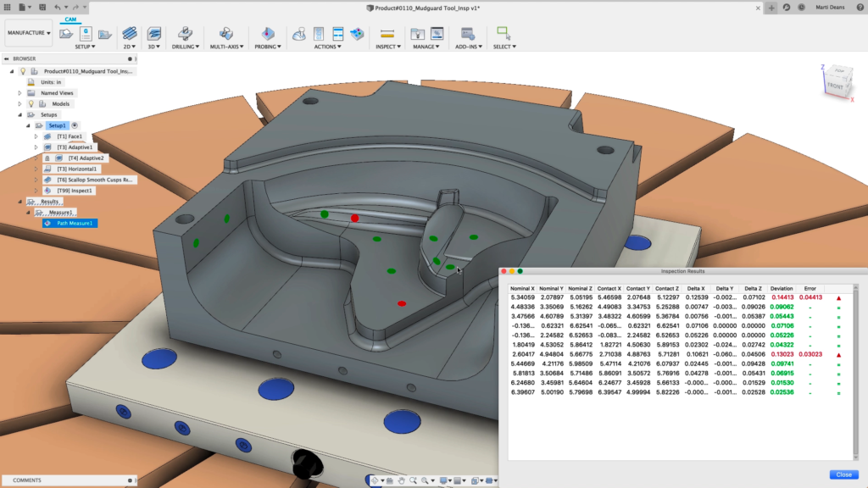Expand the Named Views tree node
The width and height of the screenshot is (868, 488).
point(19,93)
